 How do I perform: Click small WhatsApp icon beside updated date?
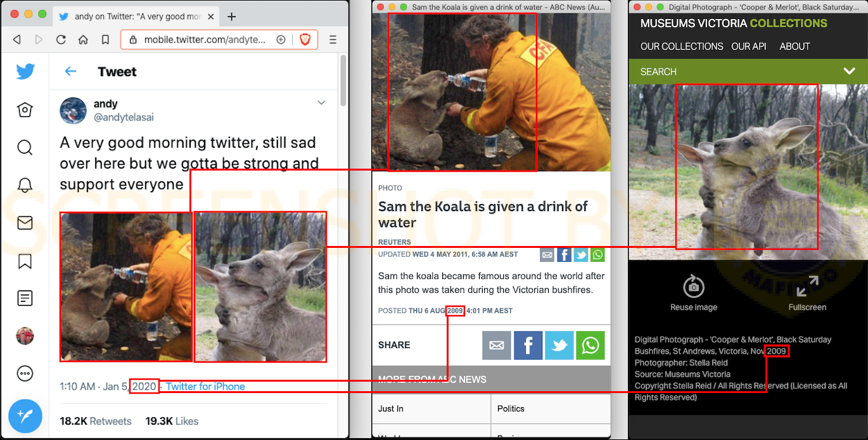point(597,255)
